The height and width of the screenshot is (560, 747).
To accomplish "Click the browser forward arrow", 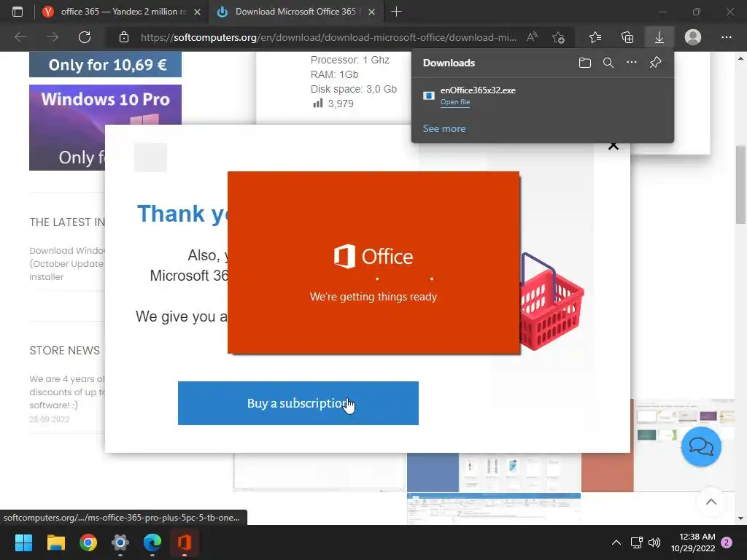I will (53, 37).
